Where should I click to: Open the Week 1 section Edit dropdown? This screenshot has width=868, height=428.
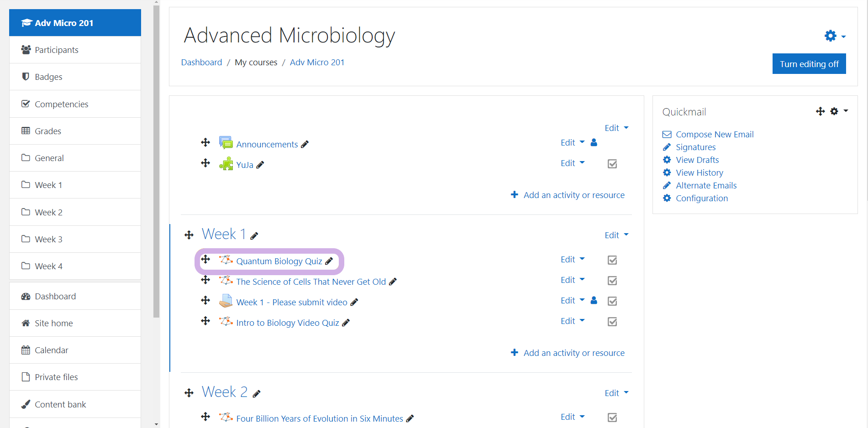[x=616, y=235]
